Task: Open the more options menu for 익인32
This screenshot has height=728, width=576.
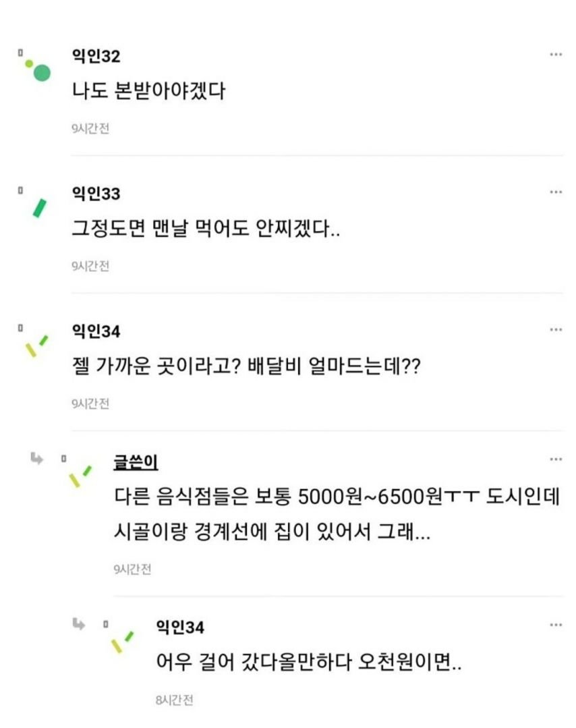Action: click(556, 55)
